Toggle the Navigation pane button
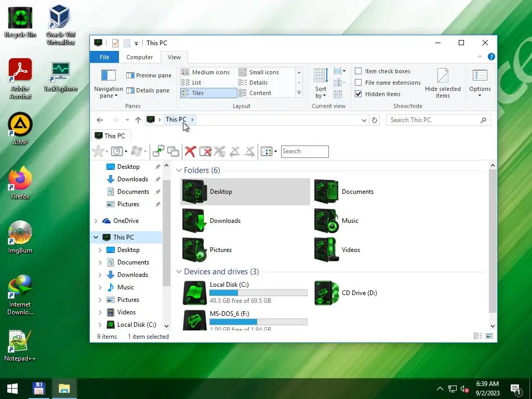This screenshot has width=532, height=399. coord(109,84)
